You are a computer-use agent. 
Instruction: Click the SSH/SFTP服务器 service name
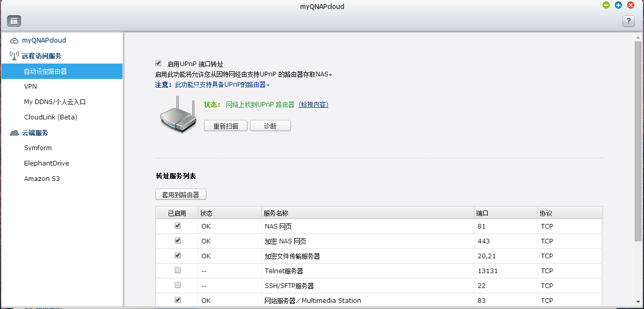tap(289, 285)
